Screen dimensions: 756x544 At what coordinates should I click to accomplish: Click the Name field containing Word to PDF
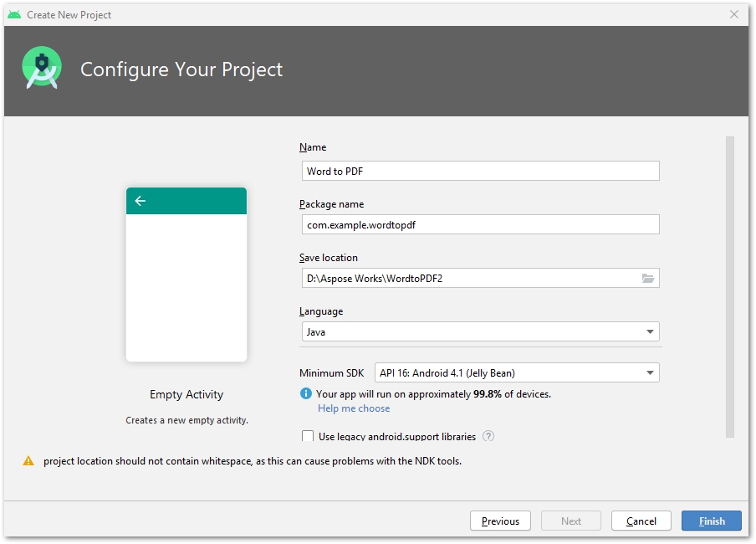click(x=480, y=171)
